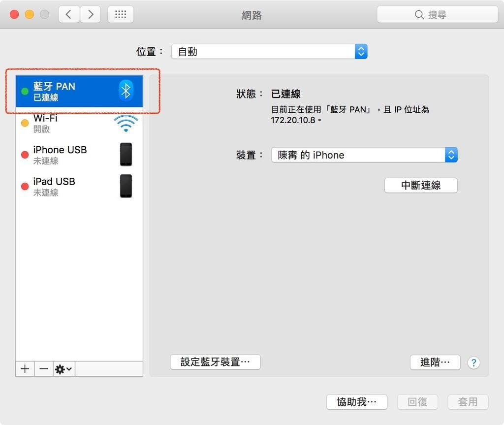Click the 位置： label
504x425 pixels.
[150, 52]
